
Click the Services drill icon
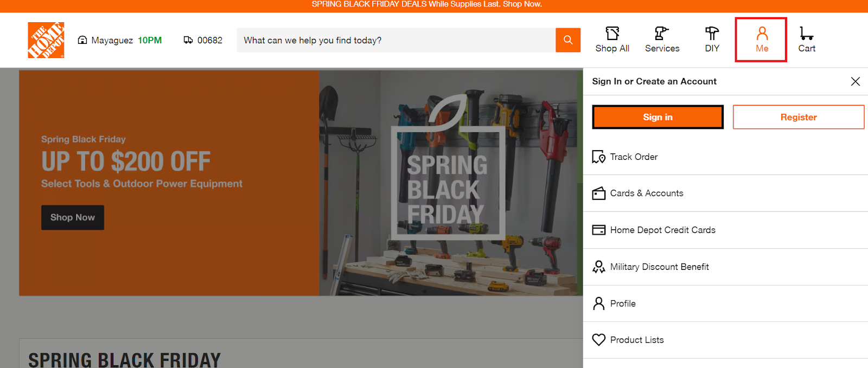pos(662,34)
